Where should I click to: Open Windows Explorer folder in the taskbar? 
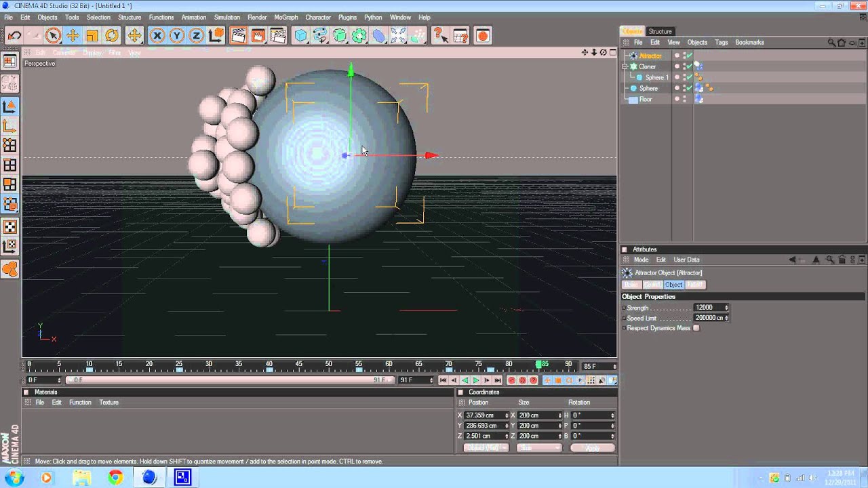click(81, 478)
